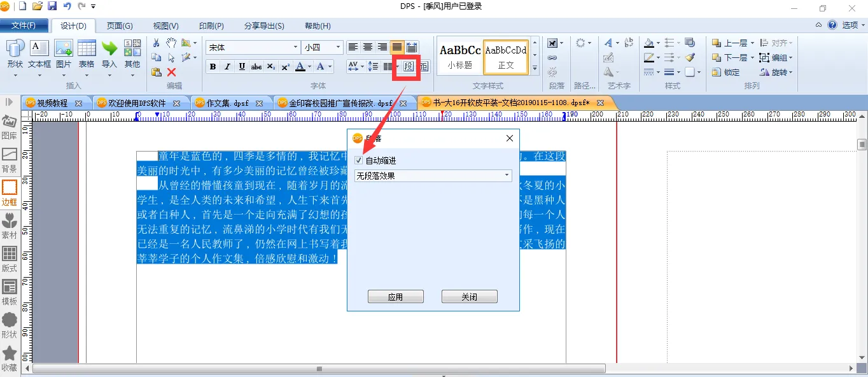Switch to the 印刷(P) tab
The width and height of the screenshot is (868, 377).
(x=211, y=26)
